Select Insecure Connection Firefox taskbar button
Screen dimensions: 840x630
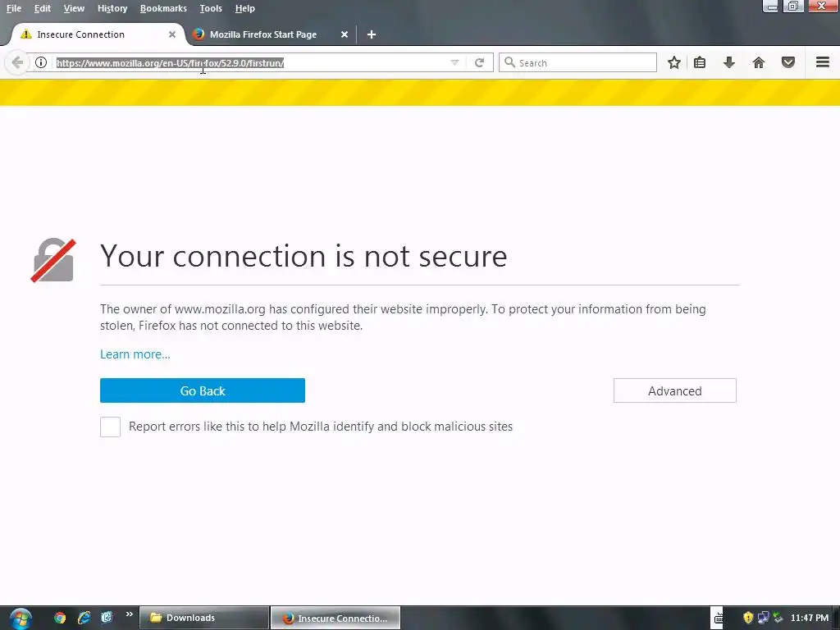click(x=336, y=618)
